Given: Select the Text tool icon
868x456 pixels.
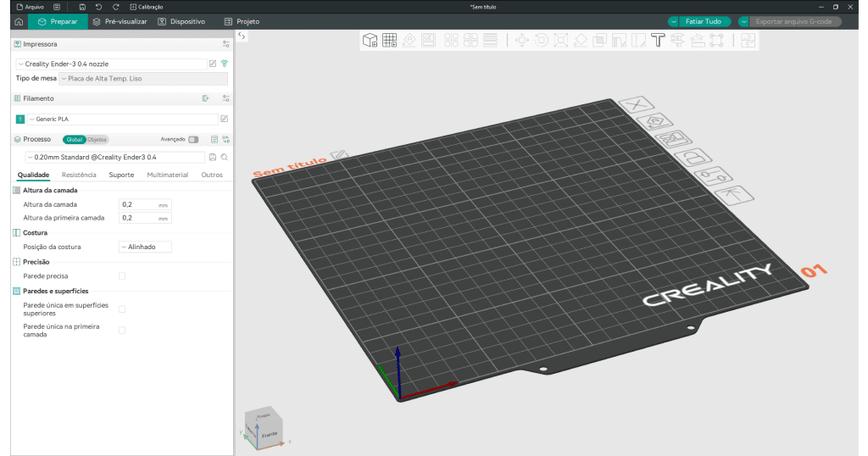Looking at the screenshot, I should point(658,41).
